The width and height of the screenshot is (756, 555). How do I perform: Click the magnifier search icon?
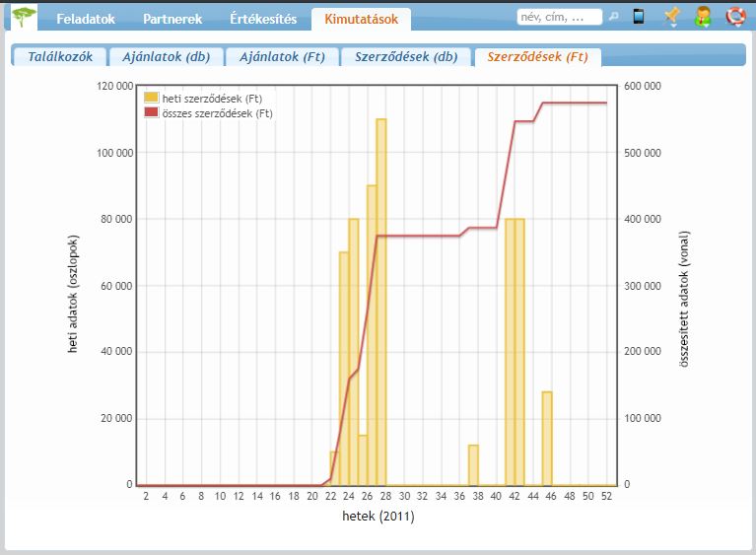(613, 17)
